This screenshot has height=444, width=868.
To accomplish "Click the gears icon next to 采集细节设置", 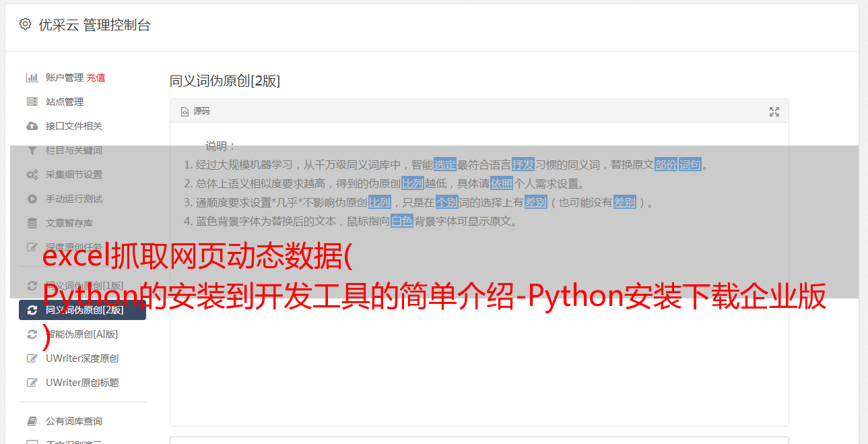I will click(32, 175).
